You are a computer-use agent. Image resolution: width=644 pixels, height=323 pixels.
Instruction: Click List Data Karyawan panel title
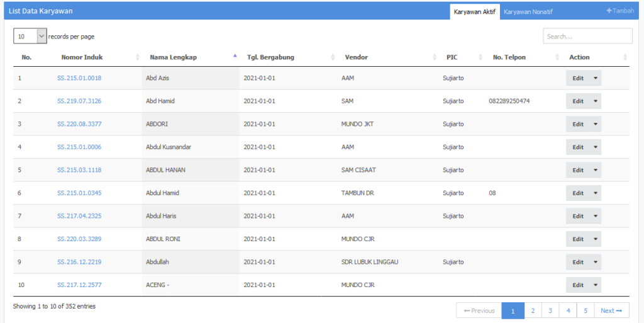pyautogui.click(x=41, y=11)
